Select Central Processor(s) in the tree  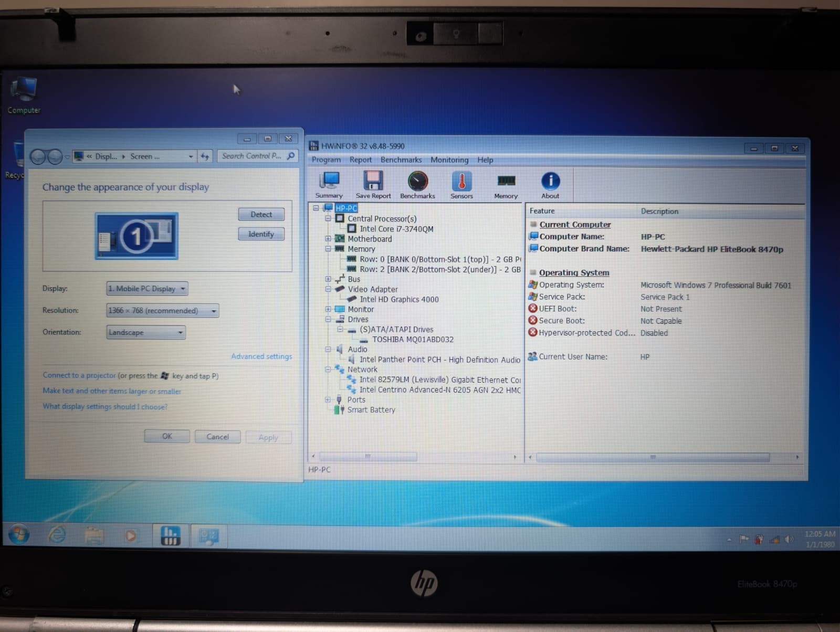click(382, 218)
